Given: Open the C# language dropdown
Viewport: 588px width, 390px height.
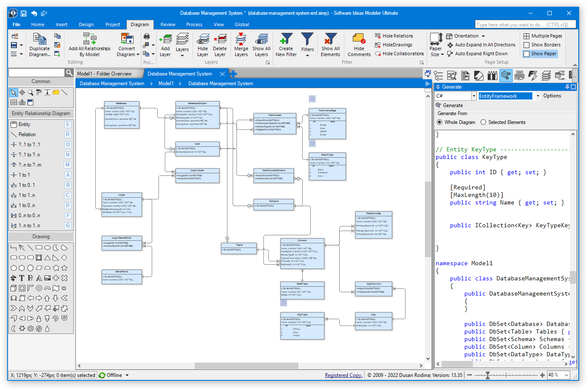Looking at the screenshot, I should coord(473,96).
